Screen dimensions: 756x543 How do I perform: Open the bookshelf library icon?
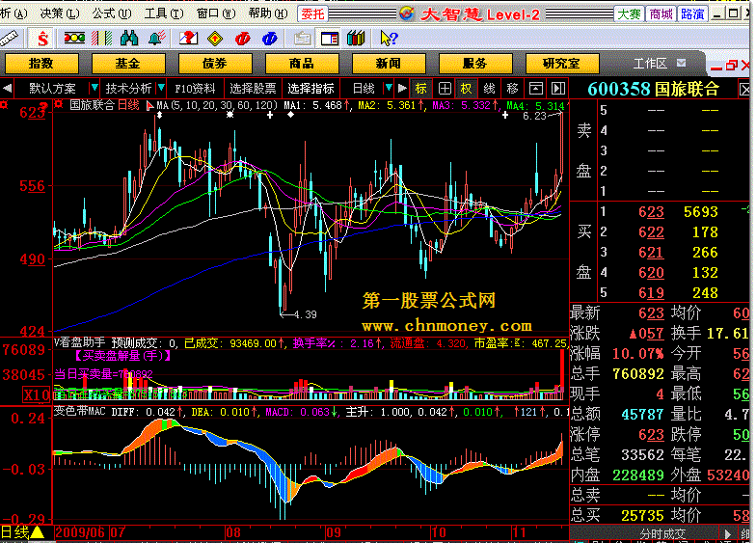356,39
